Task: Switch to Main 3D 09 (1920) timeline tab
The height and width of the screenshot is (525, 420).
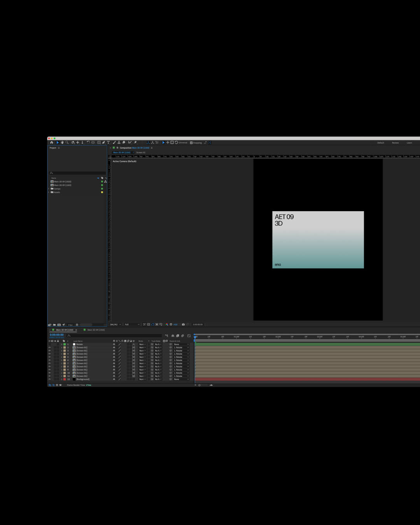Action: coord(96,330)
